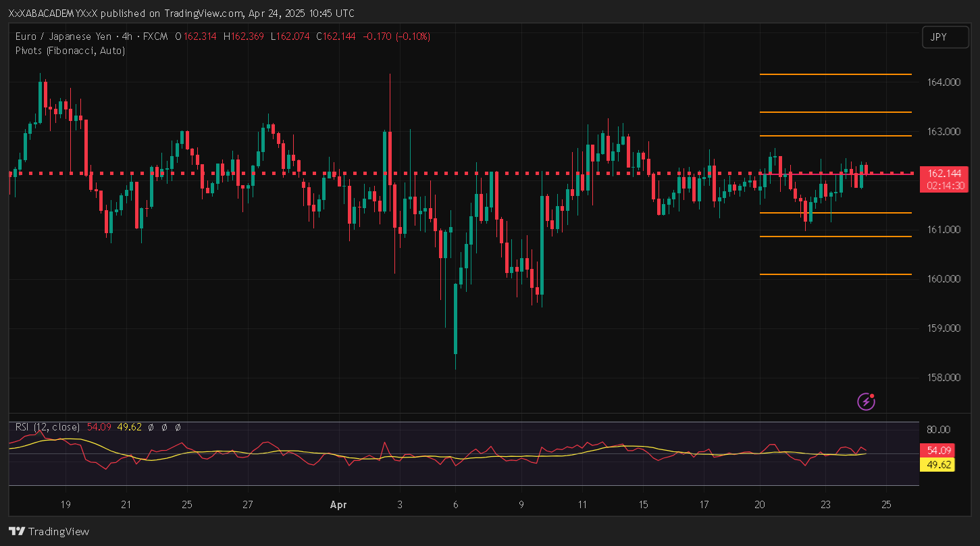Click the yellow 49.62 RSI axis tag
This screenshot has width=980, height=546.
point(939,465)
